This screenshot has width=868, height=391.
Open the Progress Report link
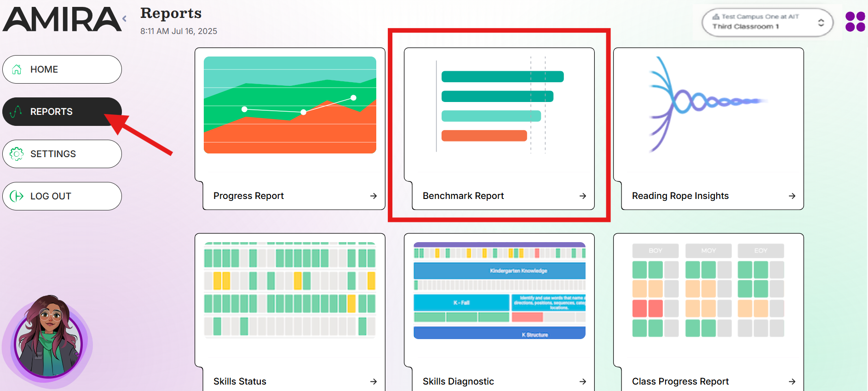click(x=248, y=196)
